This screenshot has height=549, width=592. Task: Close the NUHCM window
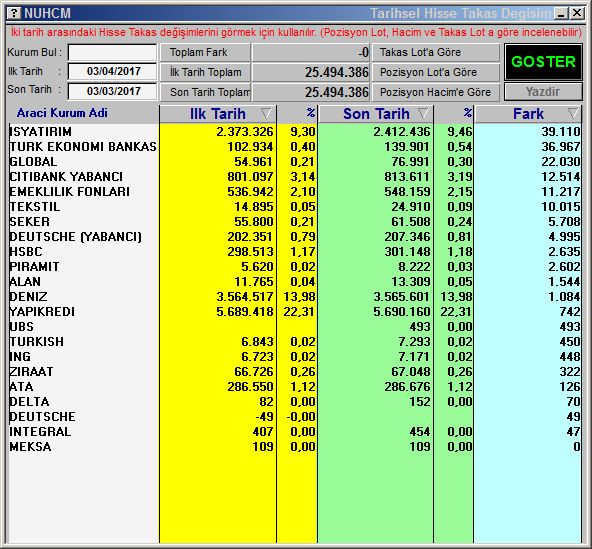pyautogui.click(x=577, y=14)
